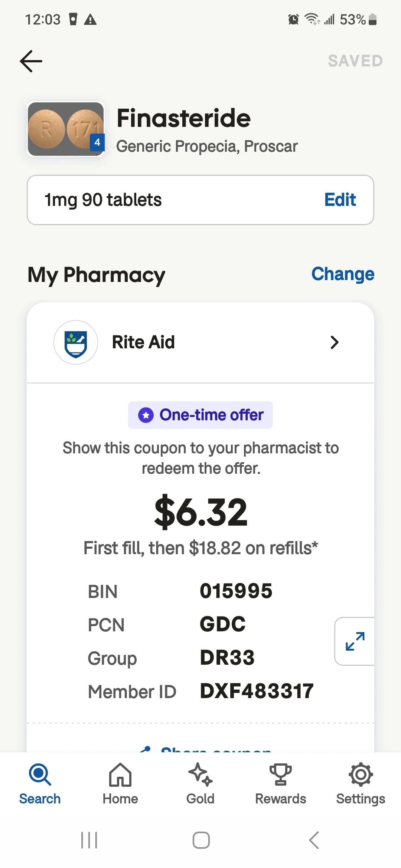
Task: Open the Finasteride pill image thumbnail
Action: tap(66, 129)
